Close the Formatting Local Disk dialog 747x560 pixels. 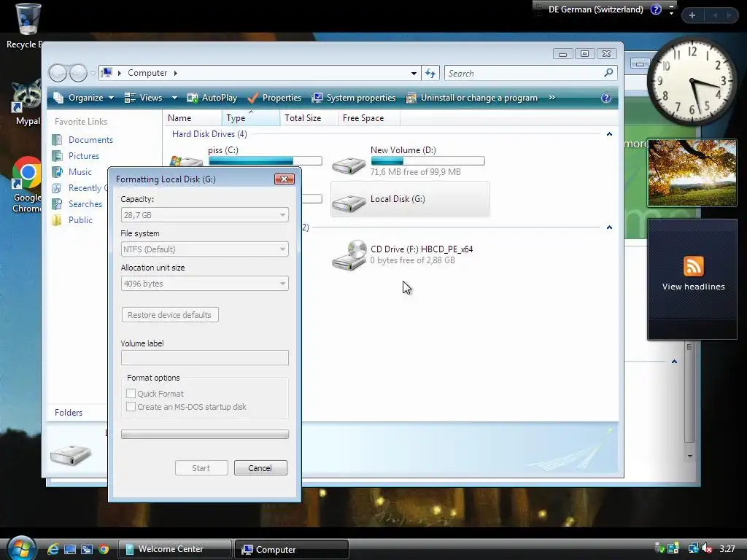coord(285,179)
